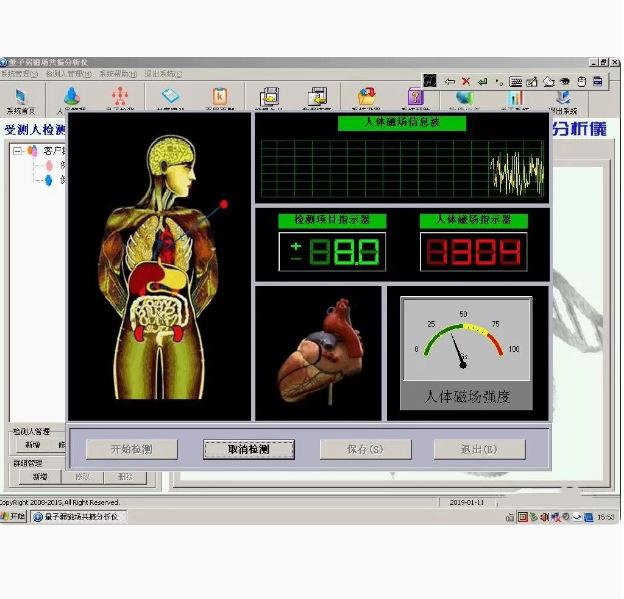Click the 开始检测 button
The height and width of the screenshot is (599, 624).
pyautogui.click(x=132, y=449)
